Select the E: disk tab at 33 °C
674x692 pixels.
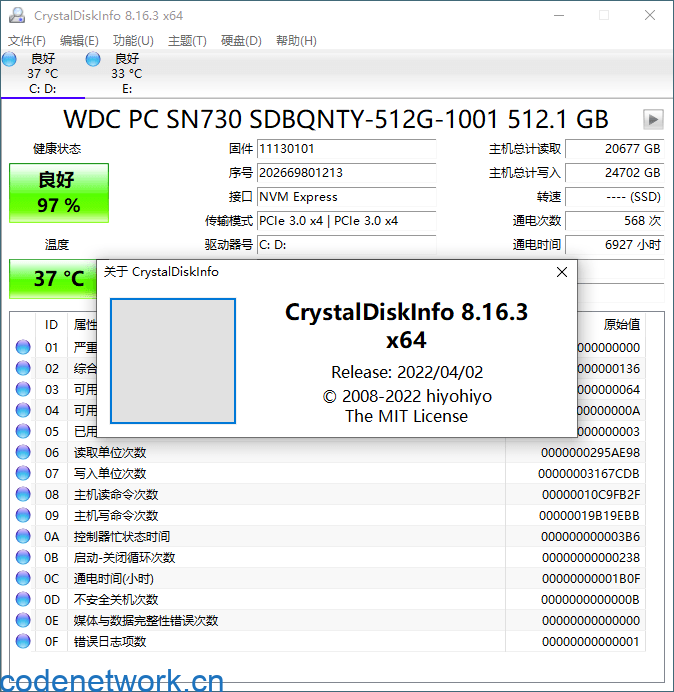127,74
